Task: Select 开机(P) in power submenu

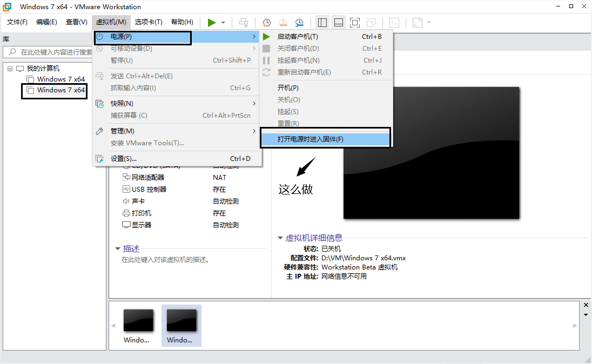Action: click(327, 88)
